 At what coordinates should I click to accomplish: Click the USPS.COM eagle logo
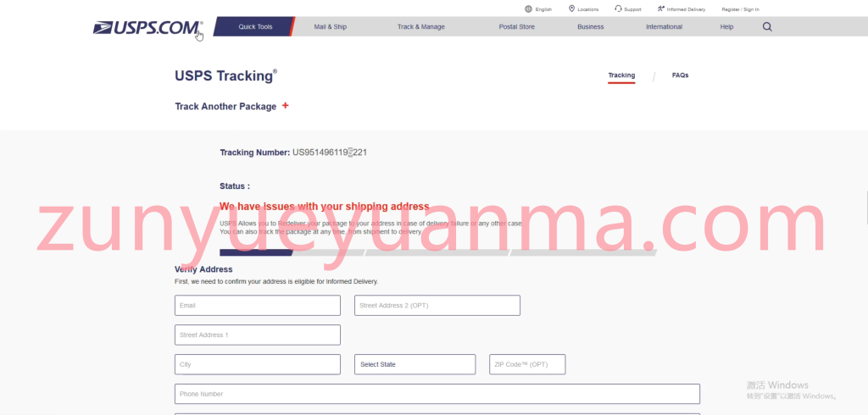pyautogui.click(x=147, y=28)
